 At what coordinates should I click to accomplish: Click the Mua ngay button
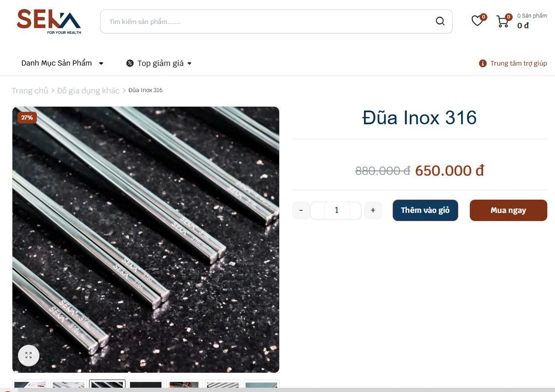point(508,210)
